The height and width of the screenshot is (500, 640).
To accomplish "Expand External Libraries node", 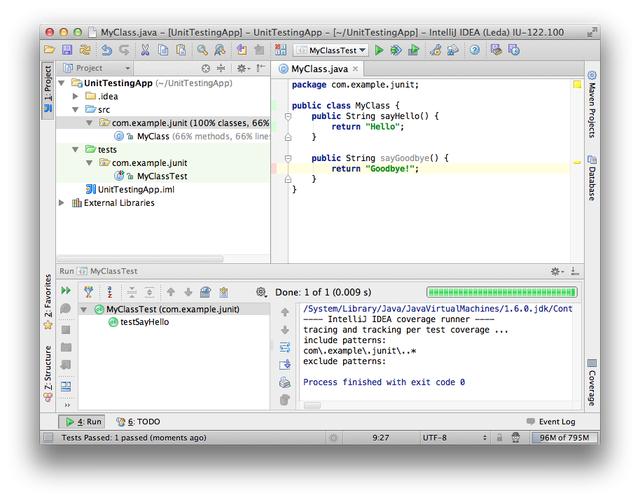I will coord(62,203).
